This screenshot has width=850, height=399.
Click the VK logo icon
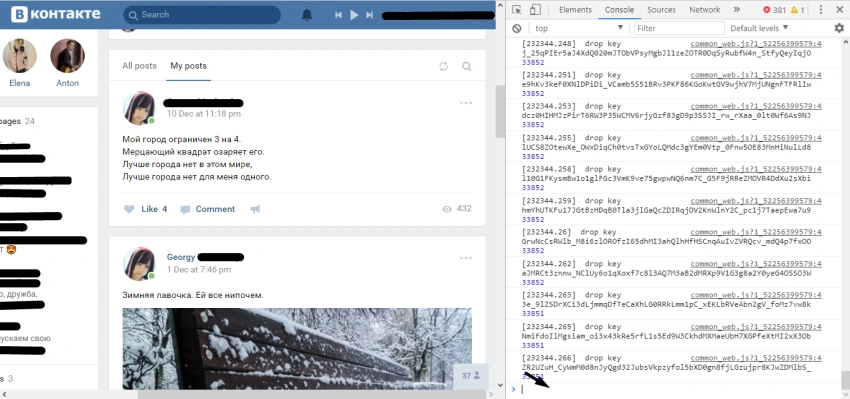point(19,14)
